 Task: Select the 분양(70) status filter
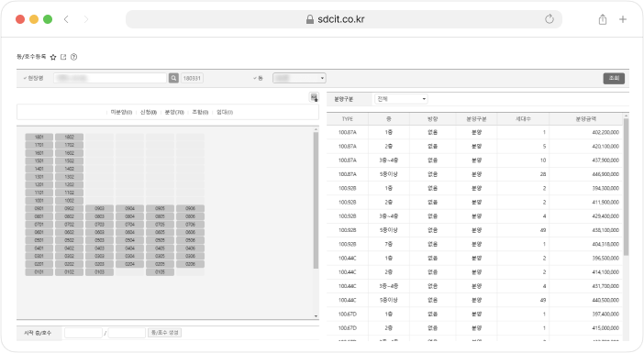click(x=174, y=112)
